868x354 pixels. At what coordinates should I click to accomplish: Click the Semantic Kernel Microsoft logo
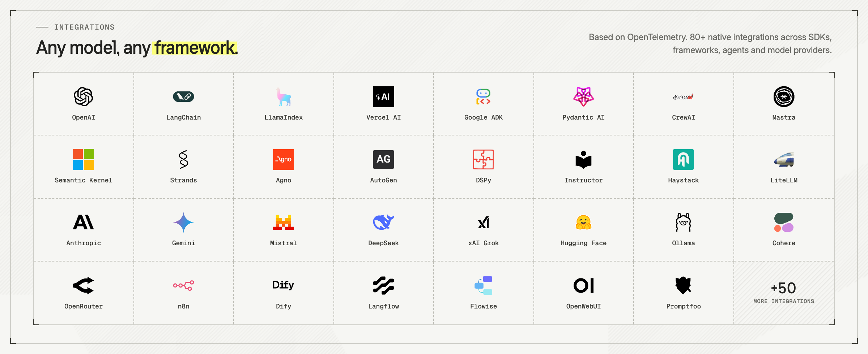84,159
